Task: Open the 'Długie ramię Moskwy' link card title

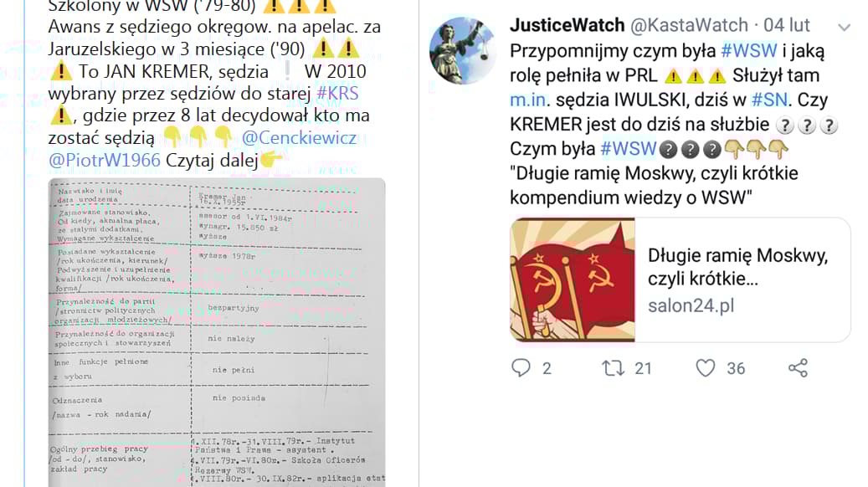Action: (738, 267)
